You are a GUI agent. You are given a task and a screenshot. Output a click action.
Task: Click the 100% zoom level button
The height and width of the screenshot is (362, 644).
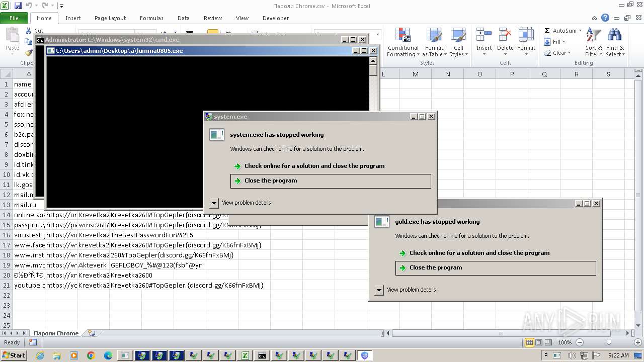click(x=565, y=342)
